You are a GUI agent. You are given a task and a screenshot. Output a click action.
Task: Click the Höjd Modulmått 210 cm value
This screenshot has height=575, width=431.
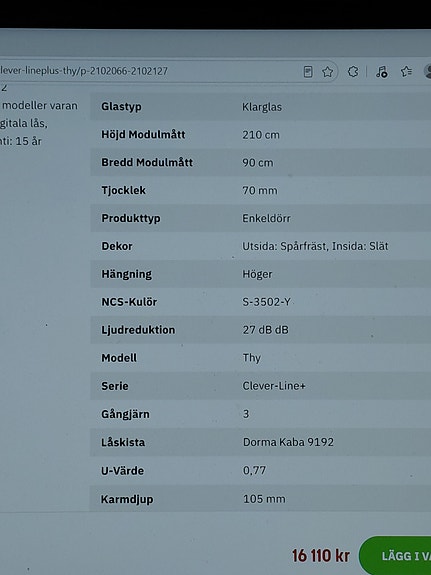coord(261,135)
